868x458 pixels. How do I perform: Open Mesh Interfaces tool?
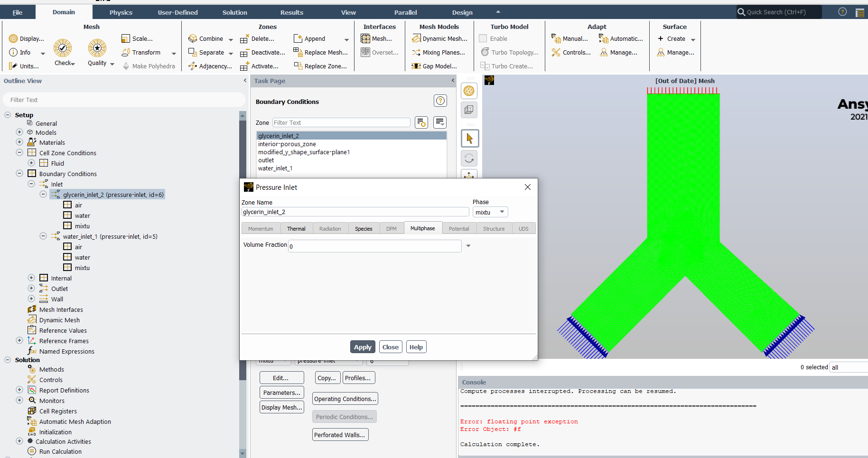point(376,39)
